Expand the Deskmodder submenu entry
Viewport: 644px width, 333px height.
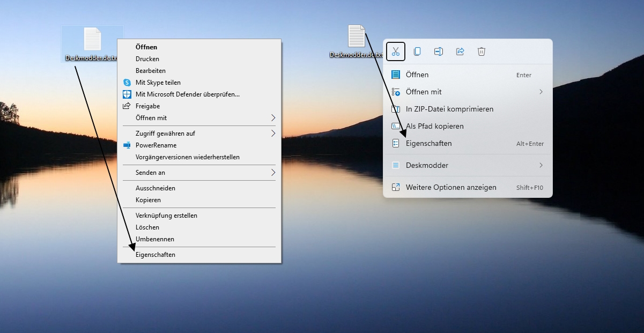pos(427,165)
